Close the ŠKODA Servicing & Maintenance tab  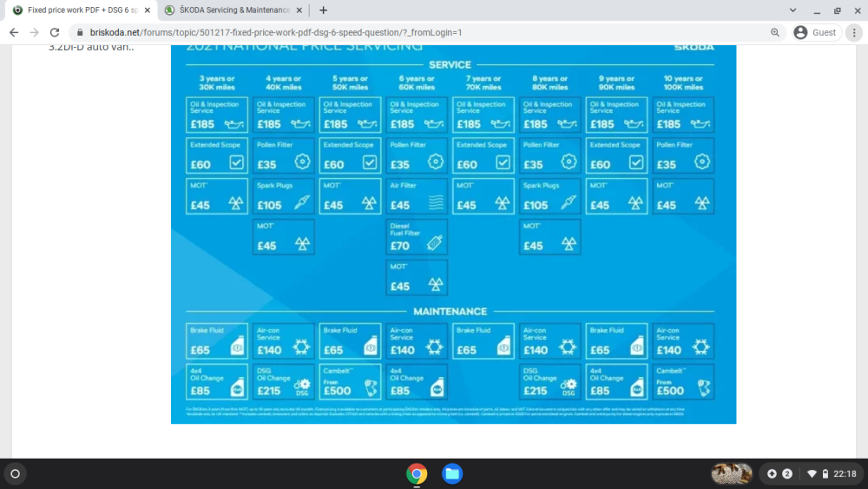point(299,10)
